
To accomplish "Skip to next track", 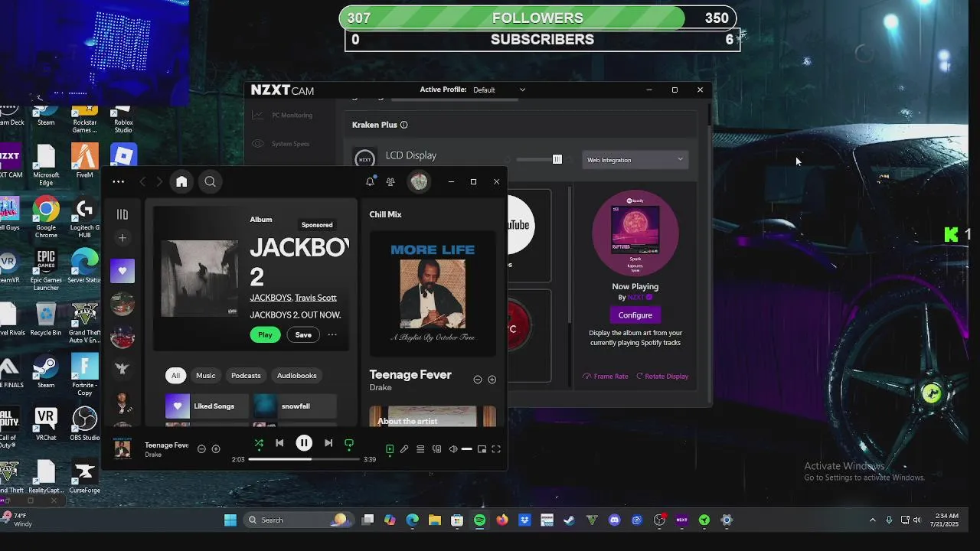I will [328, 443].
